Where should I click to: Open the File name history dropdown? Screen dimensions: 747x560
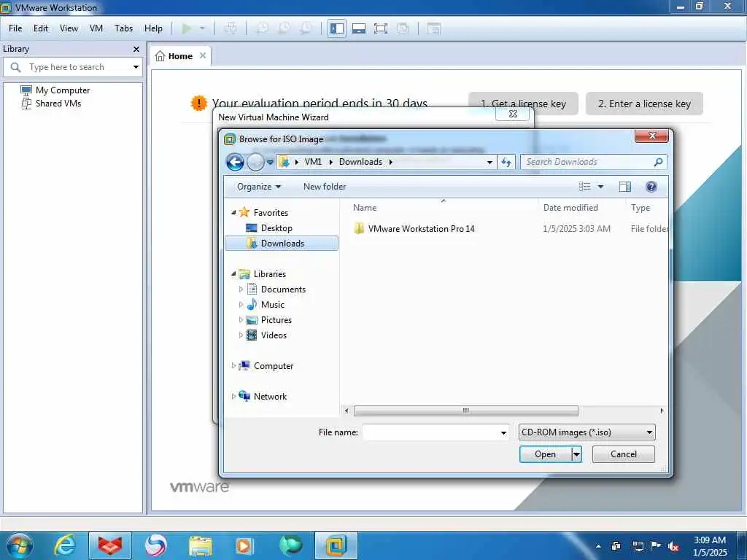503,432
